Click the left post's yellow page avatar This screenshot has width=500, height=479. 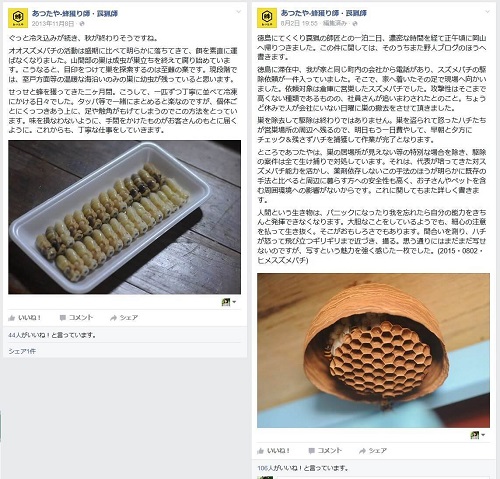[18, 18]
